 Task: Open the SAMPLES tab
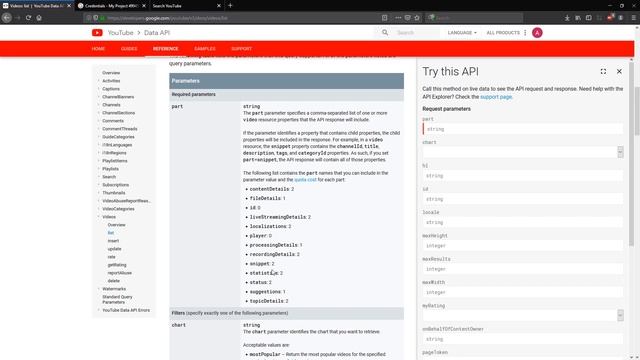(x=205, y=49)
